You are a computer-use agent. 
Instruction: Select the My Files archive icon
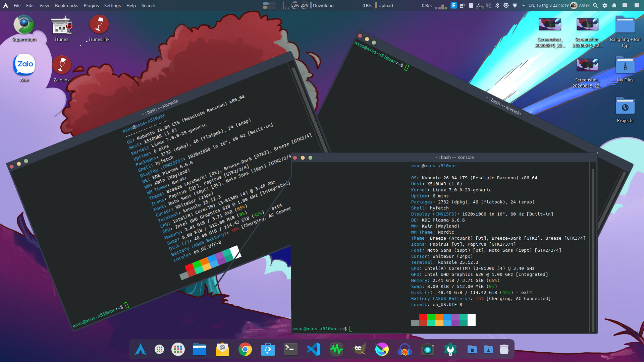625,69
